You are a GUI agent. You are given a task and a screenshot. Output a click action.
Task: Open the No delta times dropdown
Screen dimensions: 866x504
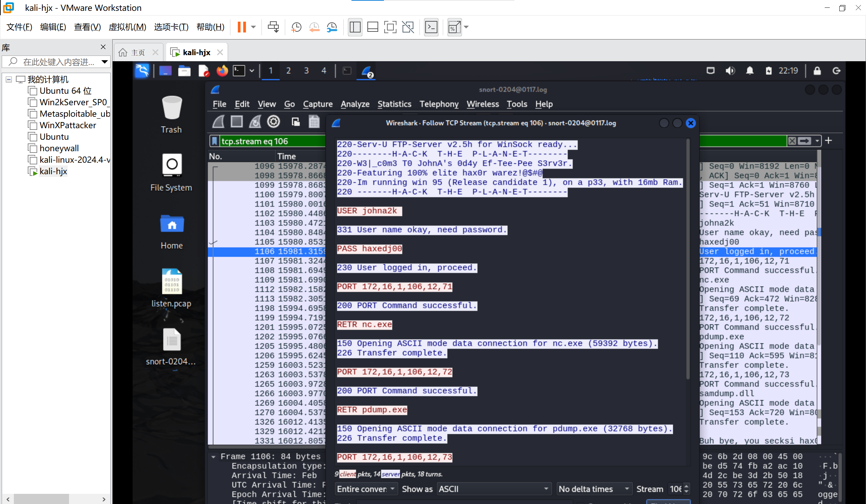point(594,488)
